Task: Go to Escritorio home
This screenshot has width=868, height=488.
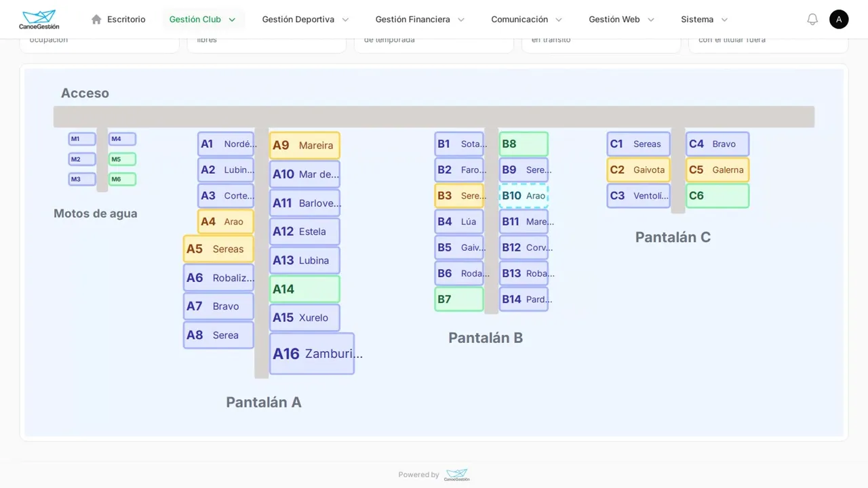Action: click(x=119, y=20)
